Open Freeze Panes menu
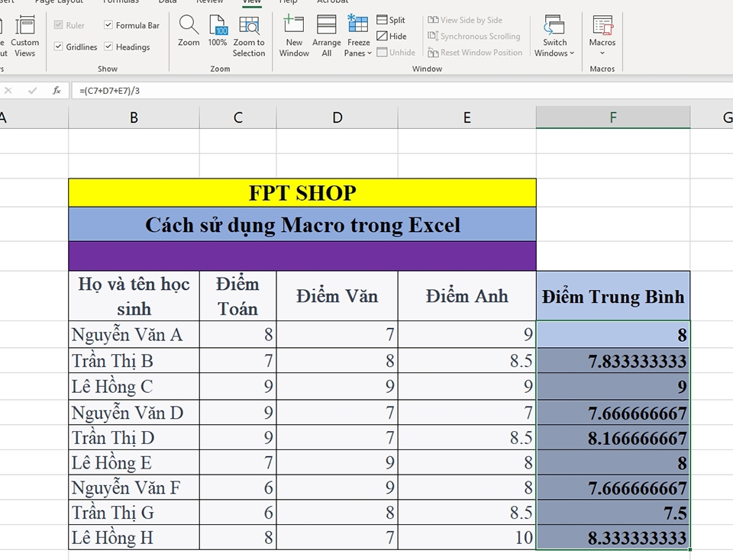This screenshot has width=733, height=560. 357,37
